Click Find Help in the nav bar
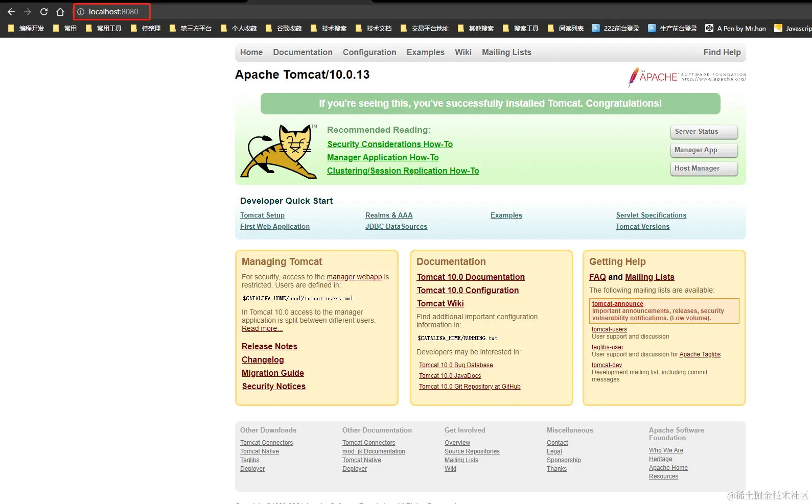812x504 pixels. coord(722,52)
